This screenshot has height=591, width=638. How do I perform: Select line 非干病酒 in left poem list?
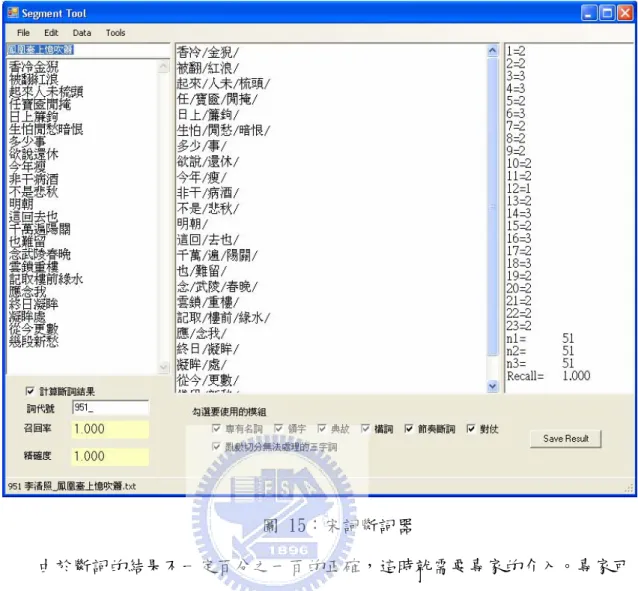[x=34, y=179]
